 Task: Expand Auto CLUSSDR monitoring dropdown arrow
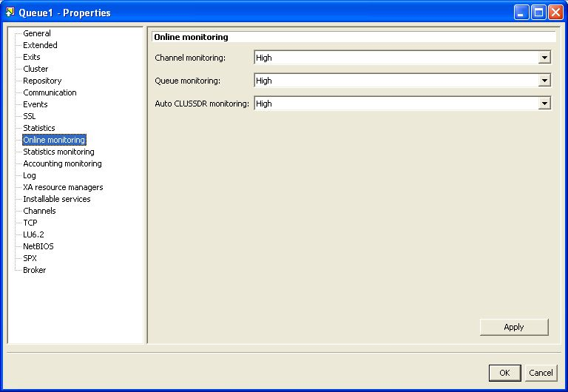pos(544,104)
